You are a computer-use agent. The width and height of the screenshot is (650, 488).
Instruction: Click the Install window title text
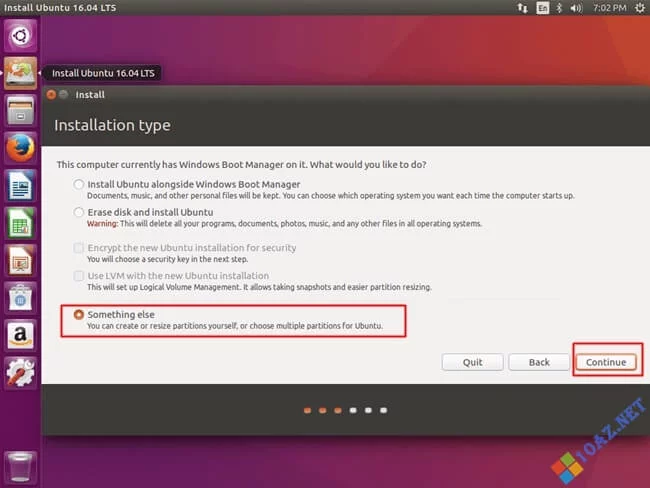(90, 95)
